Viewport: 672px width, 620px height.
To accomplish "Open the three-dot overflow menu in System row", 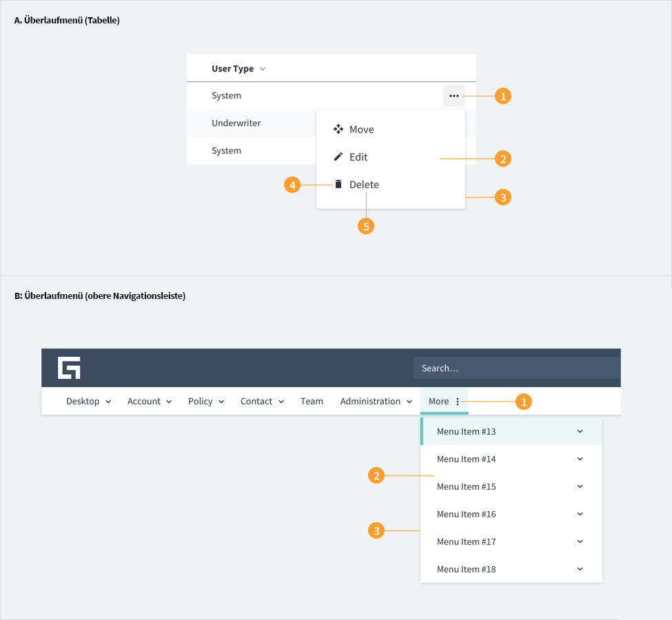I will 454,96.
